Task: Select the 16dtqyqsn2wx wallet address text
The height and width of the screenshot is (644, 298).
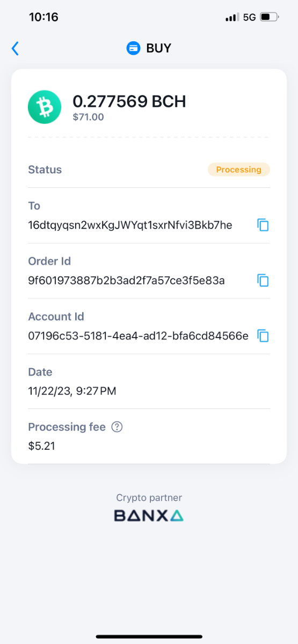Action: click(x=130, y=225)
